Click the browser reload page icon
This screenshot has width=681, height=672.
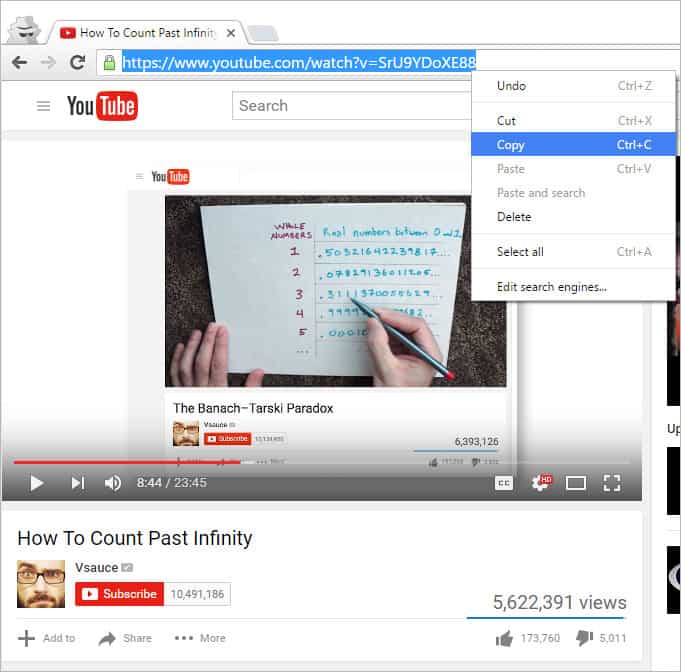click(77, 62)
